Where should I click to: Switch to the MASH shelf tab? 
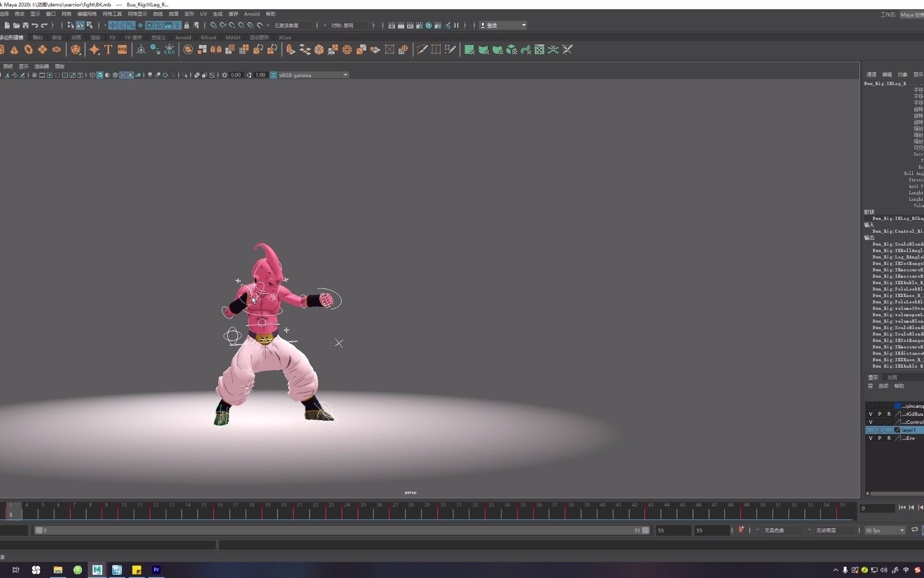tap(233, 37)
